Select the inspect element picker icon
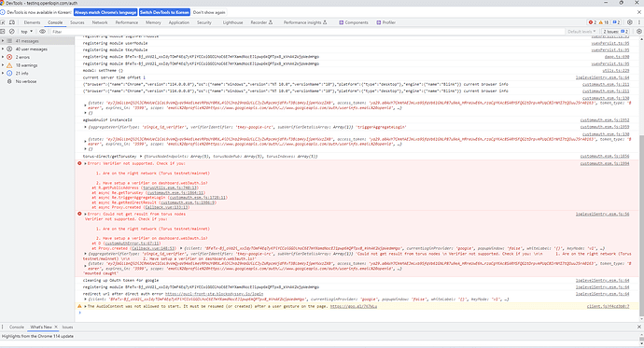 [x=4, y=22]
